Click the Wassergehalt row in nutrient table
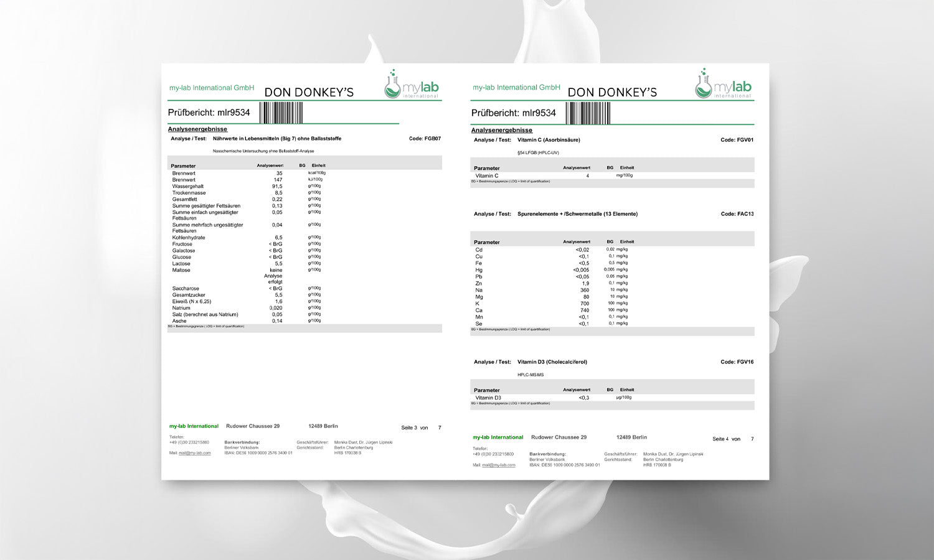 click(188, 186)
